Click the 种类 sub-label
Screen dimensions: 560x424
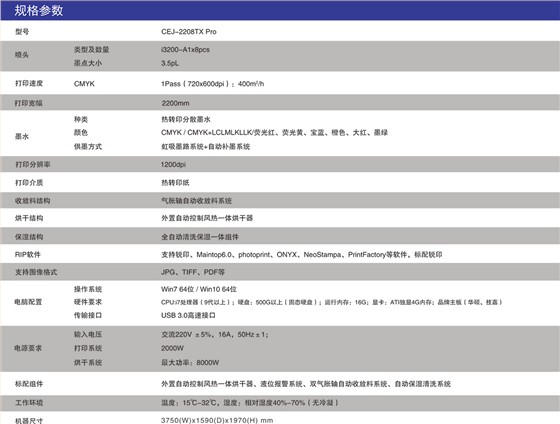pyautogui.click(x=81, y=120)
